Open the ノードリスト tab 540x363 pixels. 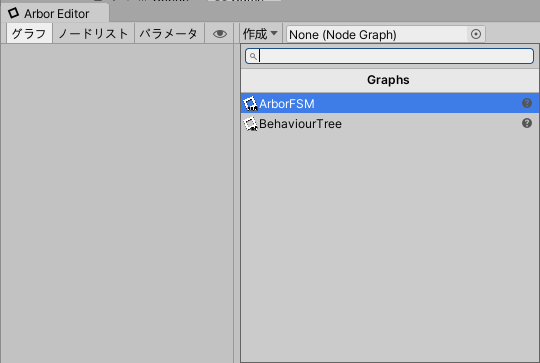pos(93,34)
